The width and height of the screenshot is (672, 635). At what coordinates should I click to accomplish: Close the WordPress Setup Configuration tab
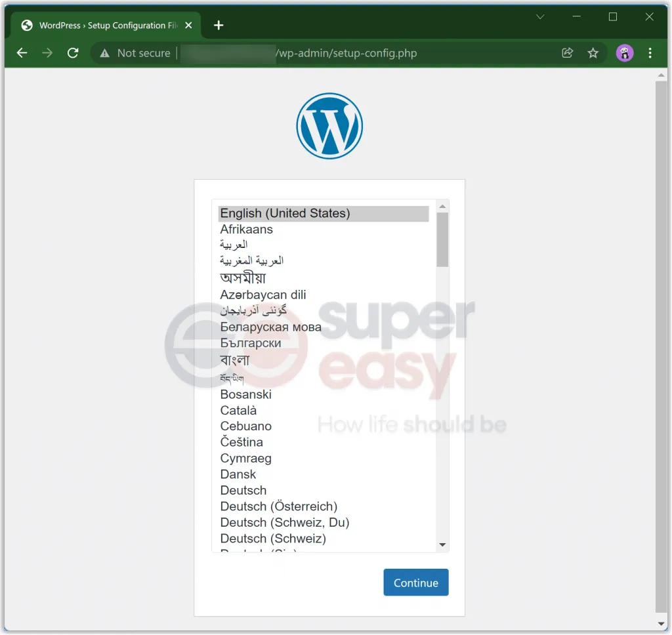[188, 26]
